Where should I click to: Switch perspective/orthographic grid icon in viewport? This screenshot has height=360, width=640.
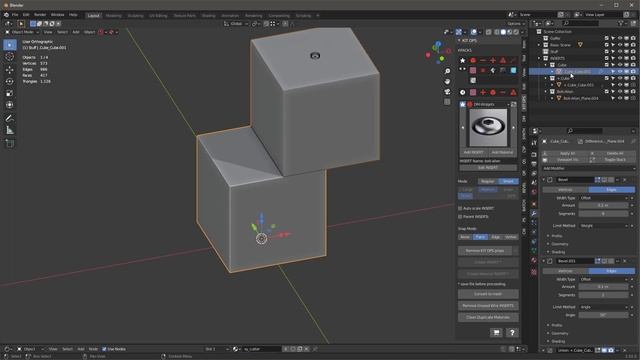tap(447, 102)
